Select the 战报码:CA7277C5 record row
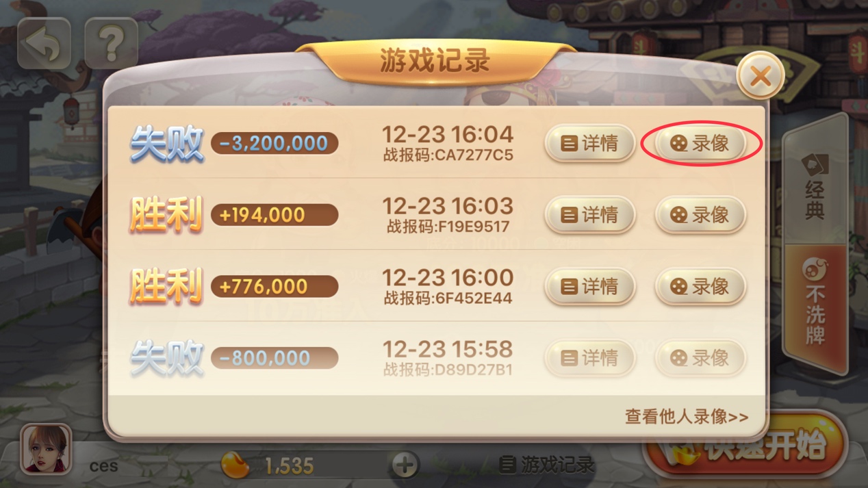This screenshot has height=488, width=868. click(437, 143)
